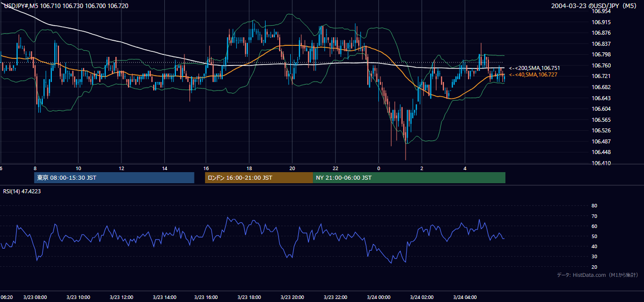Click RSI scale level 20

coord(594,267)
